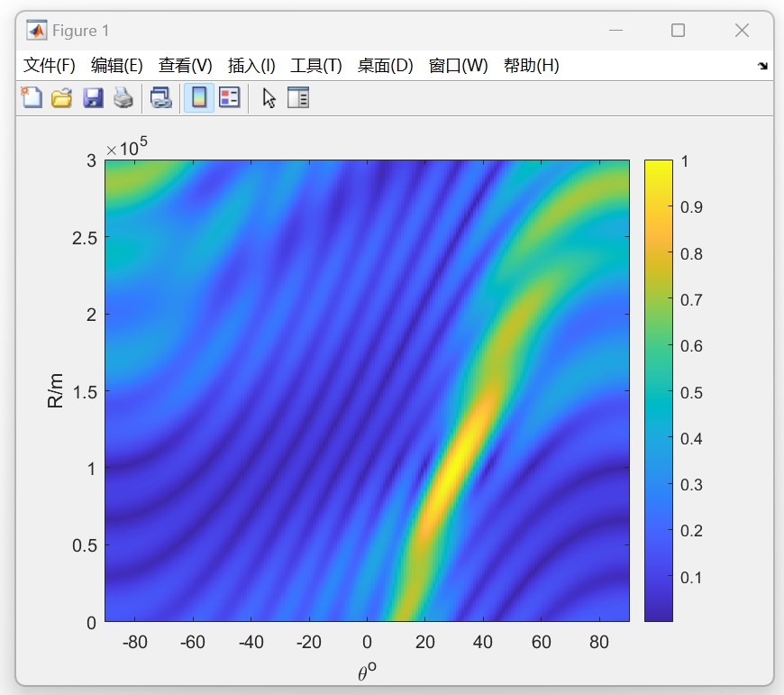The width and height of the screenshot is (784, 695).
Task: Print figure using the printer icon
Action: [123, 97]
